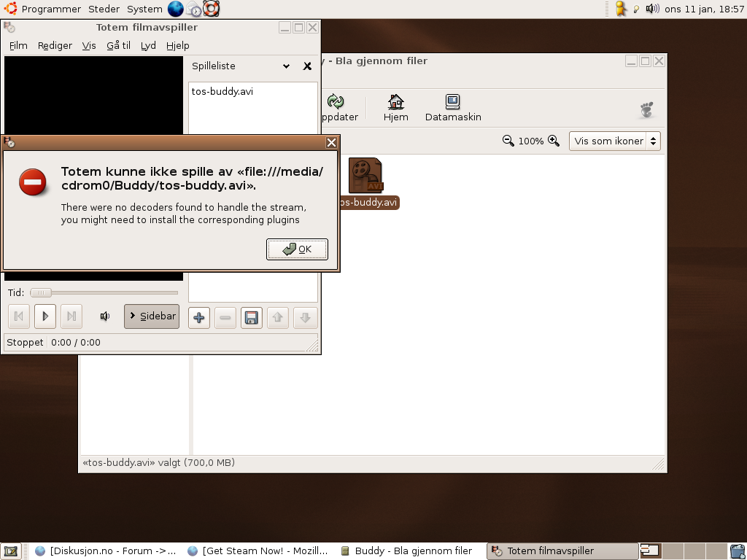
Task: Open the Film menu in Totem
Action: pos(18,46)
